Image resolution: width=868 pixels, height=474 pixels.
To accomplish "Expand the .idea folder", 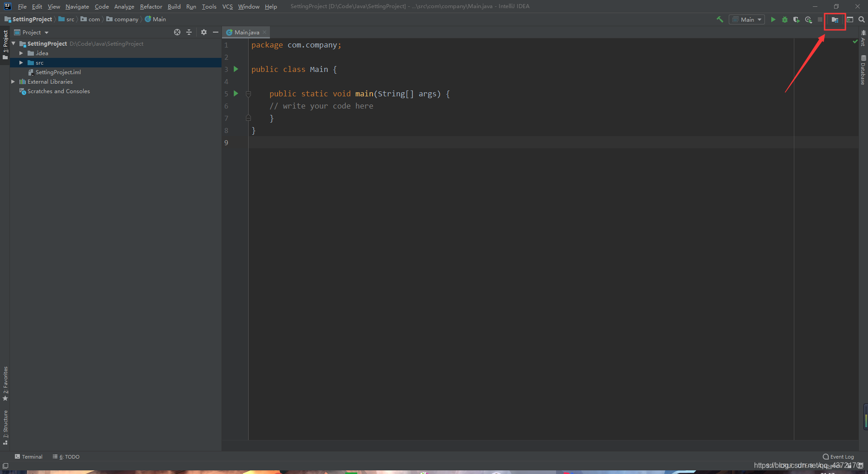I will [x=21, y=53].
